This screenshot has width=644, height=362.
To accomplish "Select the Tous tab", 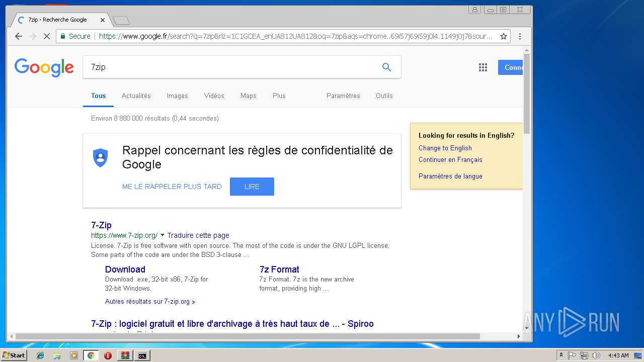I will (x=99, y=96).
